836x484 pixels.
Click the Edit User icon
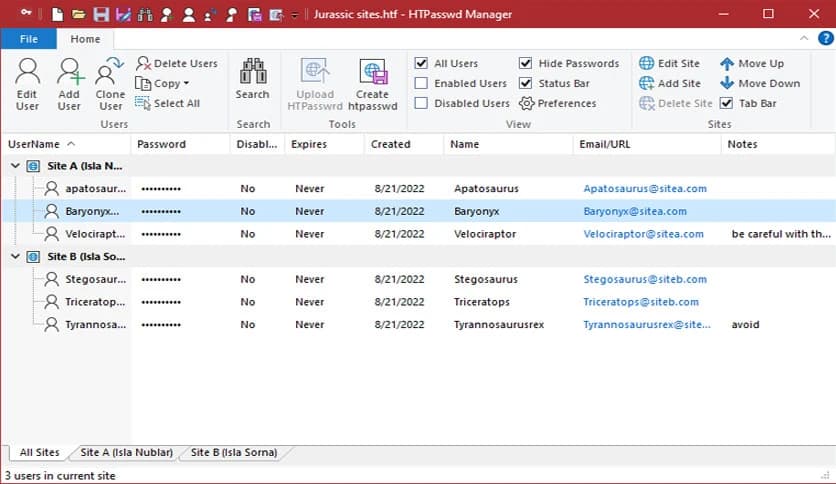(27, 73)
